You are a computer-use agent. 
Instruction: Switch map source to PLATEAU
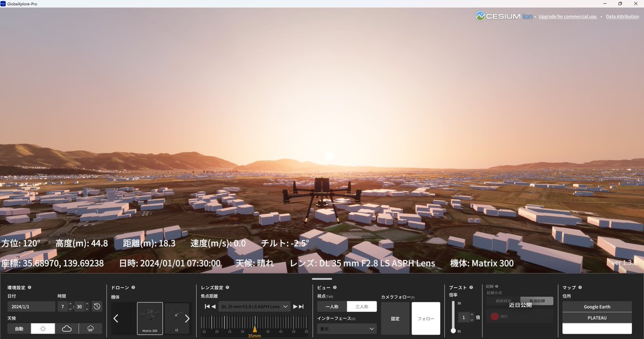point(597,317)
